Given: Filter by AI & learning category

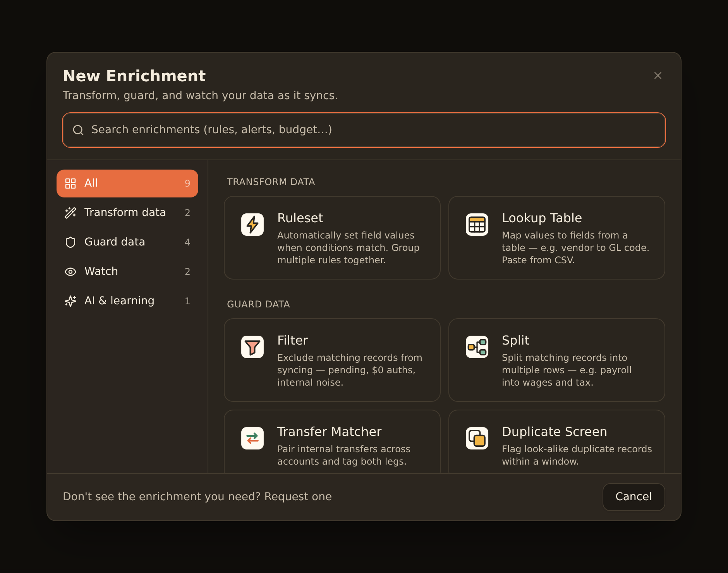Looking at the screenshot, I should (x=127, y=301).
